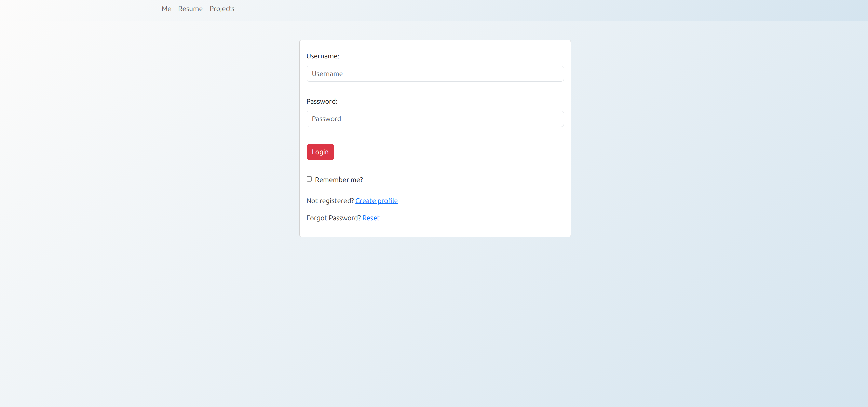Click the 'Not registered?' text
This screenshot has height=407, width=868.
tap(330, 201)
